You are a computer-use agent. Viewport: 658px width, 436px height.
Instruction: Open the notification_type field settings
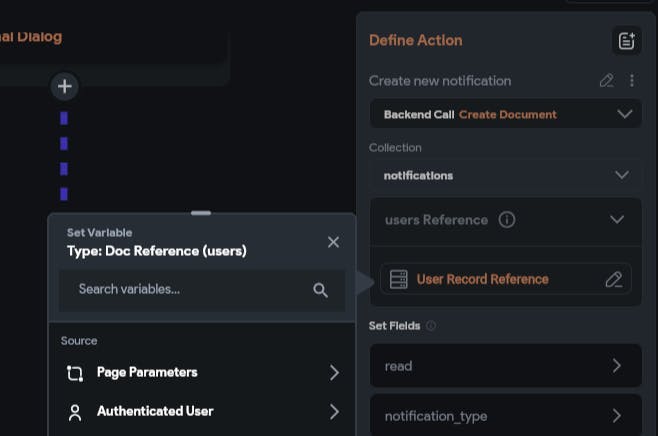tap(505, 415)
